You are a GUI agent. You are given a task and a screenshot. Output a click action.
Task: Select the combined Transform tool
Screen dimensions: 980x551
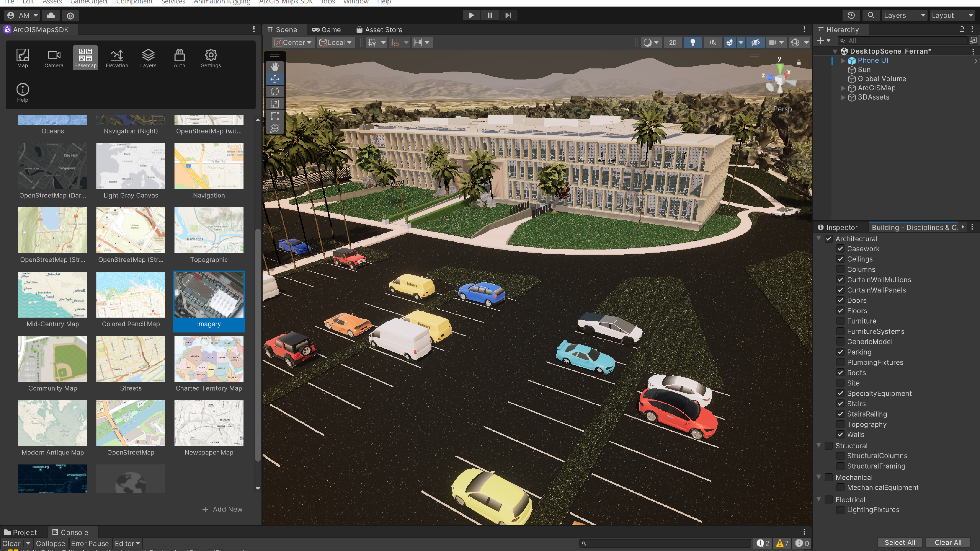[275, 128]
